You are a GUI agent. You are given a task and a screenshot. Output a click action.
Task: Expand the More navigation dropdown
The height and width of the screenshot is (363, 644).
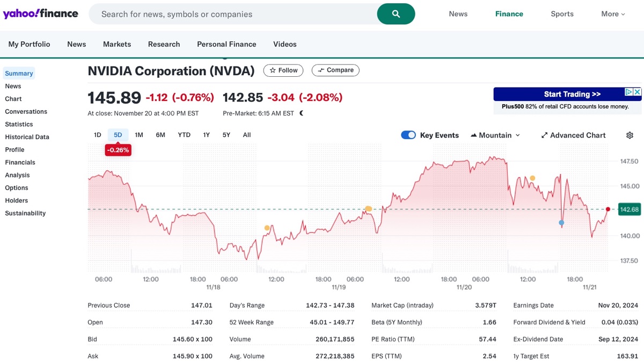(x=612, y=13)
